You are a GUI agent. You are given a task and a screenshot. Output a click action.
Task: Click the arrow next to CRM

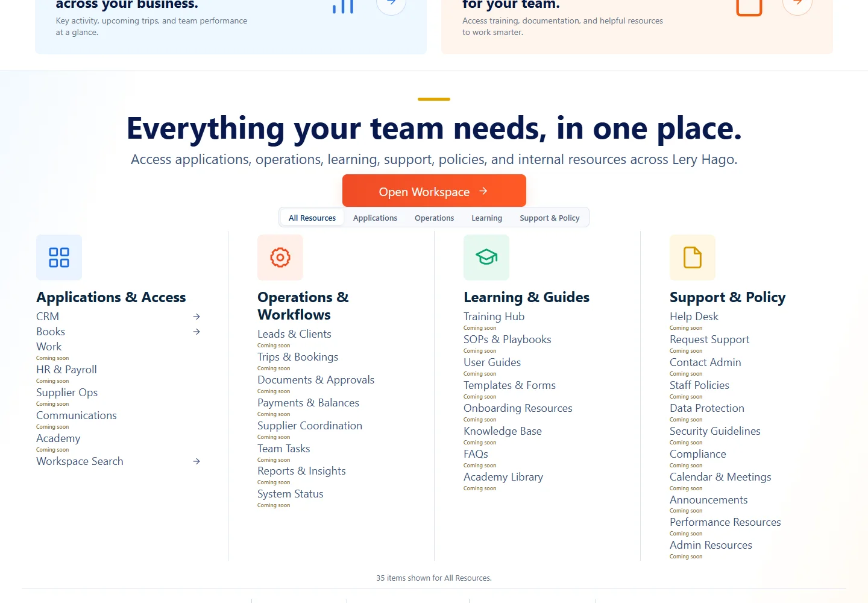coord(197,317)
